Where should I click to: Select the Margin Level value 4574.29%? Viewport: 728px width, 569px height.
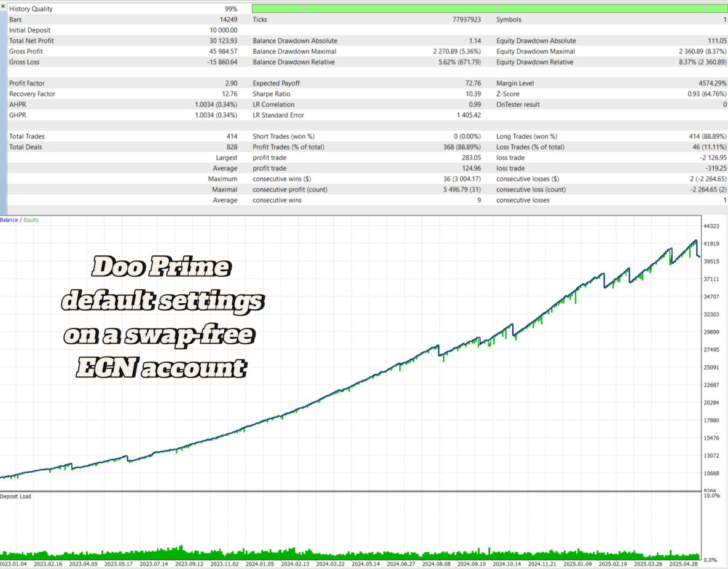[713, 83]
